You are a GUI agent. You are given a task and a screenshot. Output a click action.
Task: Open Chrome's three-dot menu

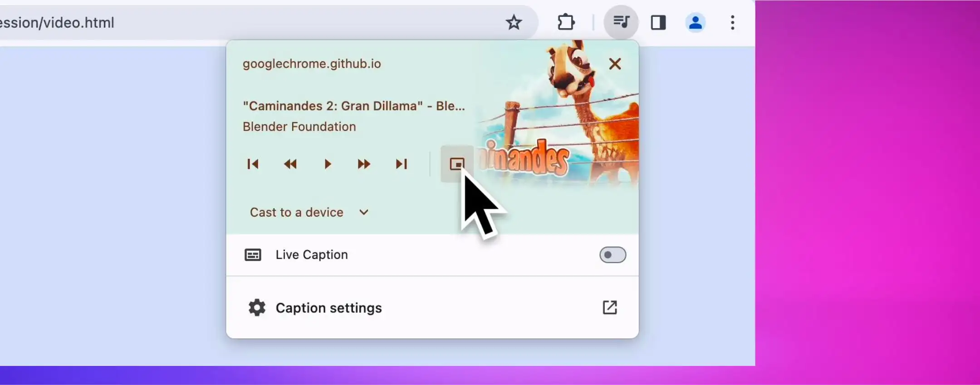point(732,22)
